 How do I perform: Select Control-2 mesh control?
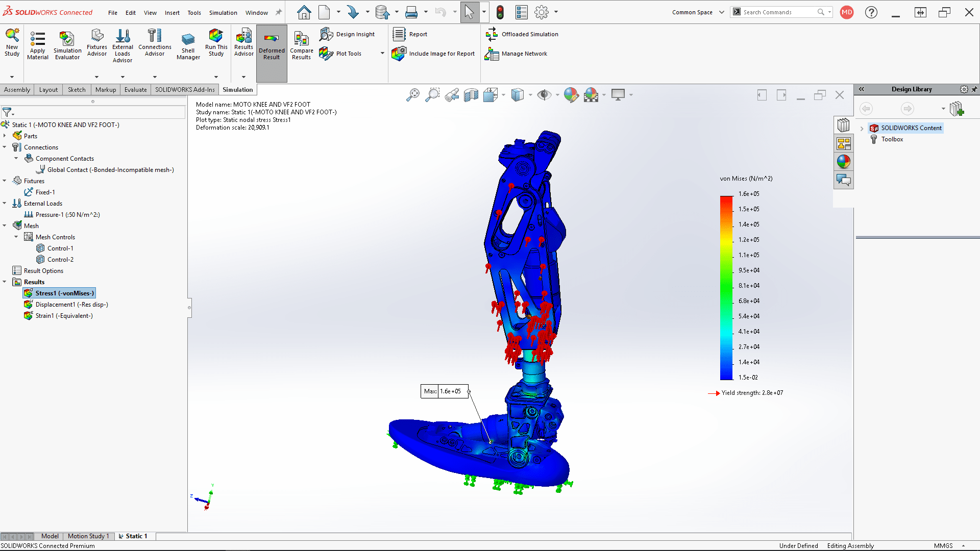tap(55, 260)
